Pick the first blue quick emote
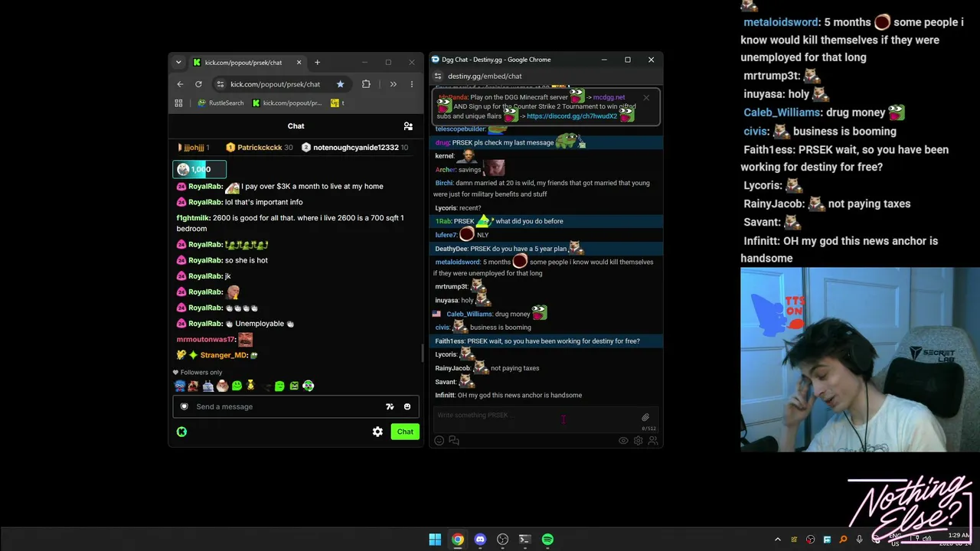 pos(180,386)
